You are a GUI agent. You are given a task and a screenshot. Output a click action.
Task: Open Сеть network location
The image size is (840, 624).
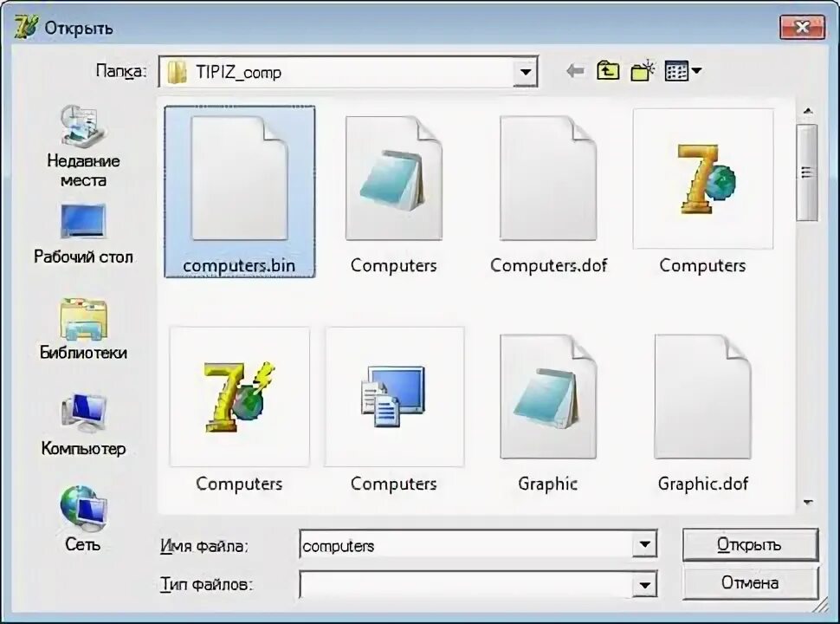83,519
